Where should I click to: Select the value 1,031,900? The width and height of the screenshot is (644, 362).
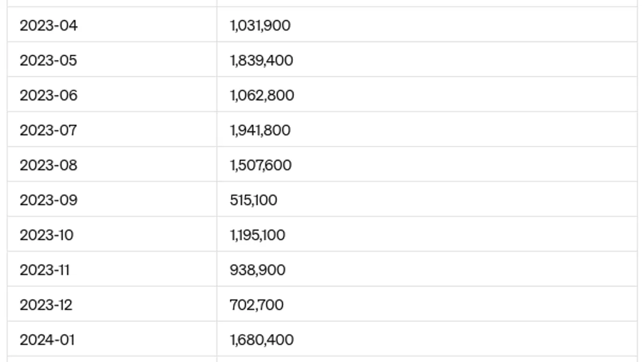point(260,25)
